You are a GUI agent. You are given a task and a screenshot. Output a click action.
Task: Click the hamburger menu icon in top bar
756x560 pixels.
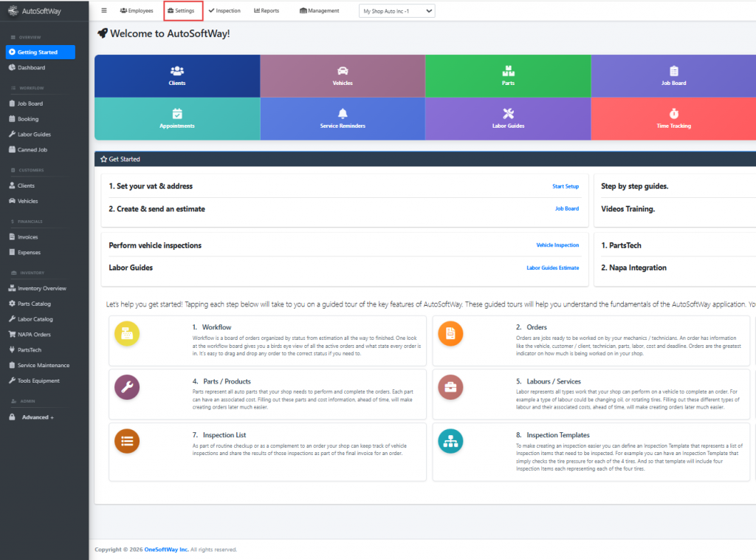tap(104, 10)
